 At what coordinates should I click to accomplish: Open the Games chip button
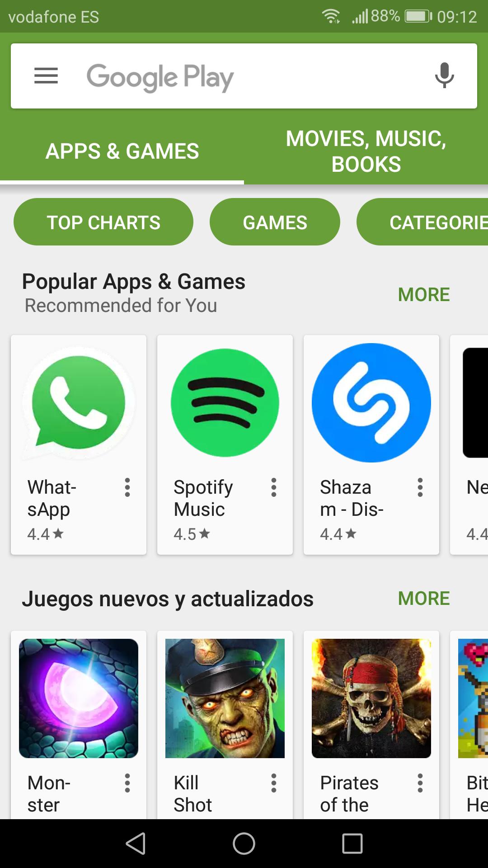tap(275, 222)
